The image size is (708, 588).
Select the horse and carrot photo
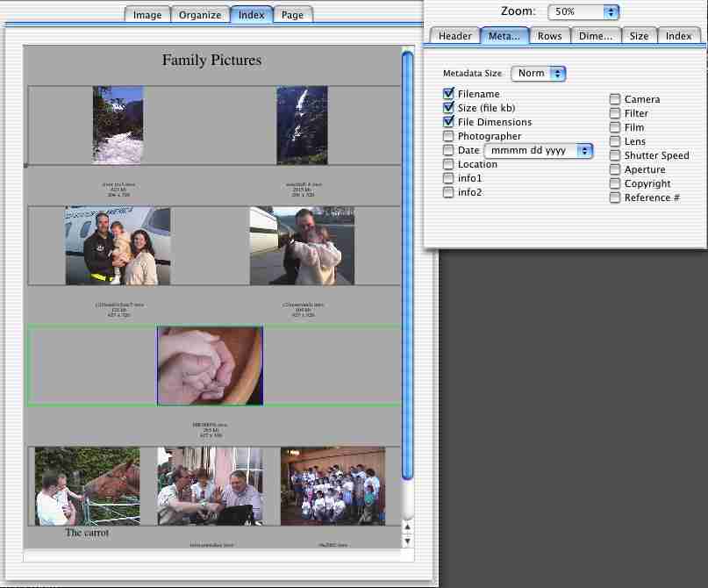(x=87, y=486)
